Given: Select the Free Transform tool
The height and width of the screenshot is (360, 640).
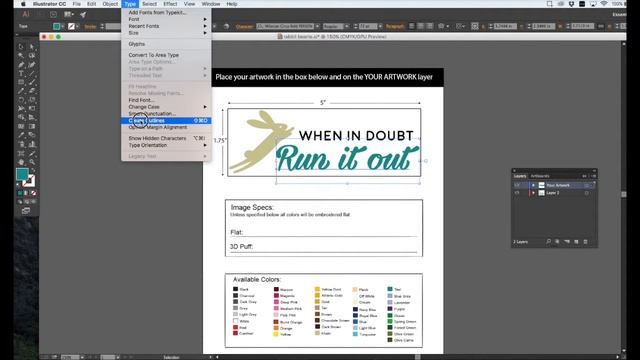Looking at the screenshot, I should click(31, 109).
